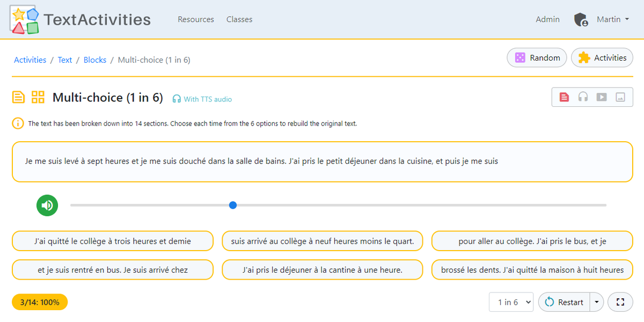The image size is (644, 322).
Task: Click the Multi-choice (1 in 6) breadcrumb text
Action: pyautogui.click(x=154, y=60)
